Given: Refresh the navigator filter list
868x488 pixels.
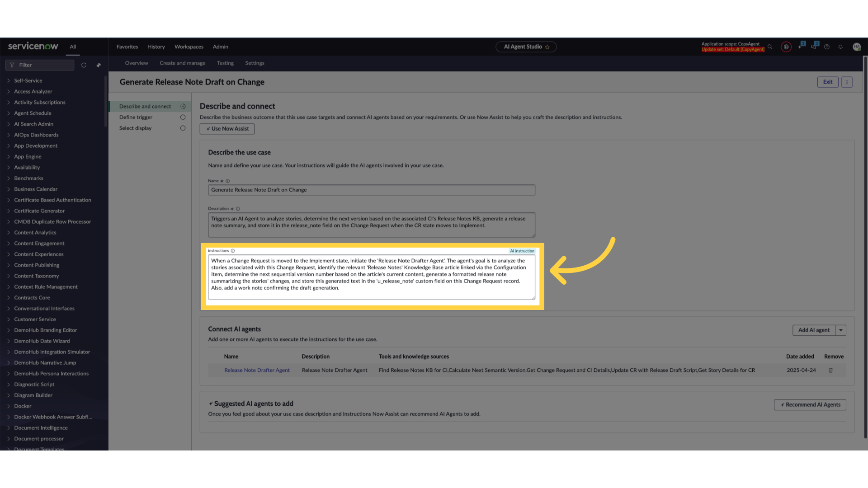Looking at the screenshot, I should pyautogui.click(x=84, y=65).
